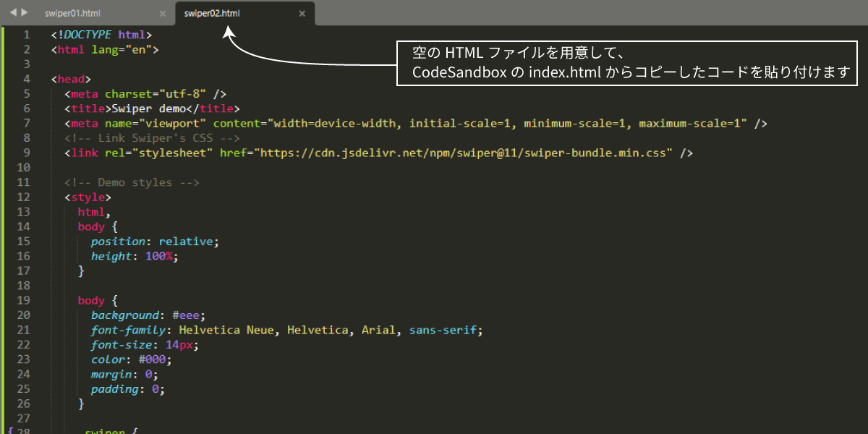868x434 pixels.
Task: Click line number 4 beside the head tag
Action: [27, 79]
